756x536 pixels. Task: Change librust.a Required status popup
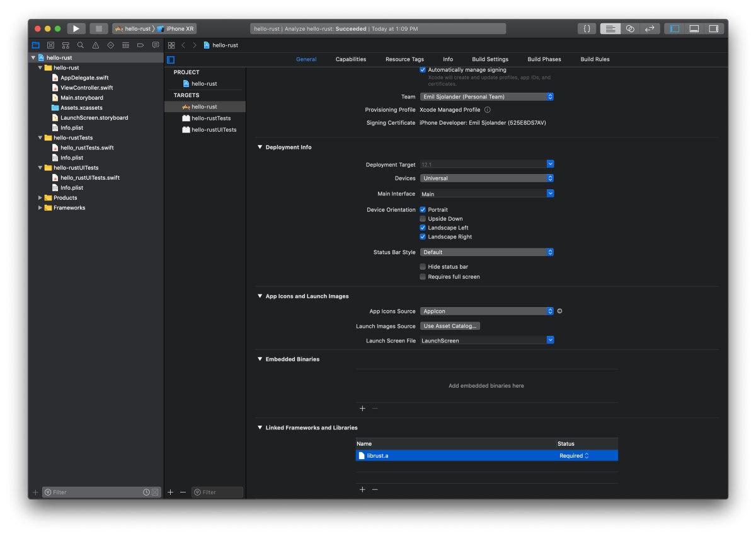(574, 455)
